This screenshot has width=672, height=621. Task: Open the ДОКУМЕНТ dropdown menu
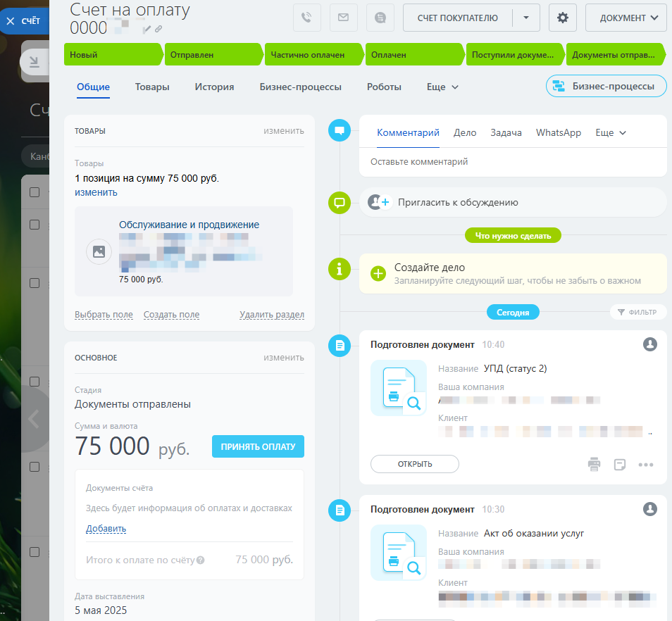626,17
